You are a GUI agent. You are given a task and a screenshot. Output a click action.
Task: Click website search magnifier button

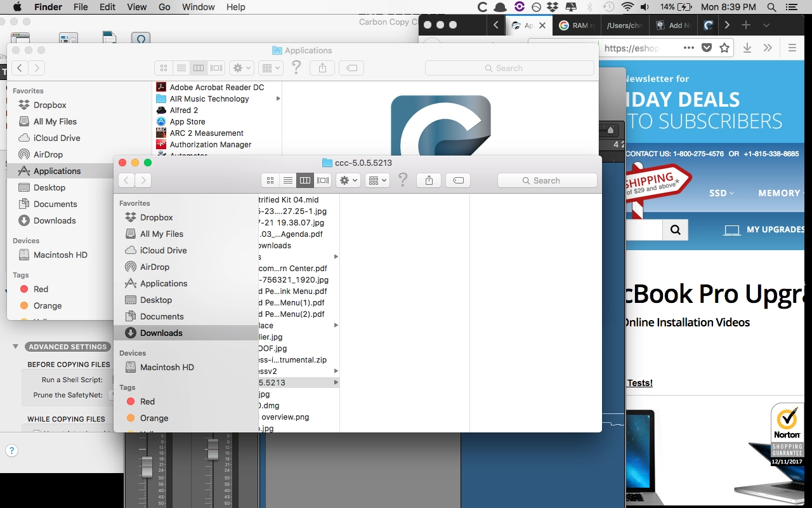(675, 230)
